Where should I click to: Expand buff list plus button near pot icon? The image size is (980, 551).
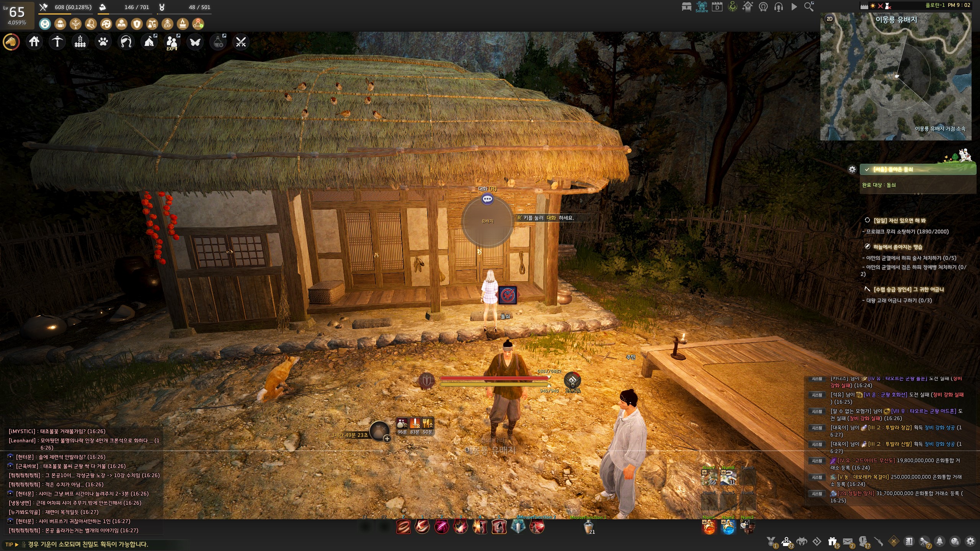[x=387, y=439]
